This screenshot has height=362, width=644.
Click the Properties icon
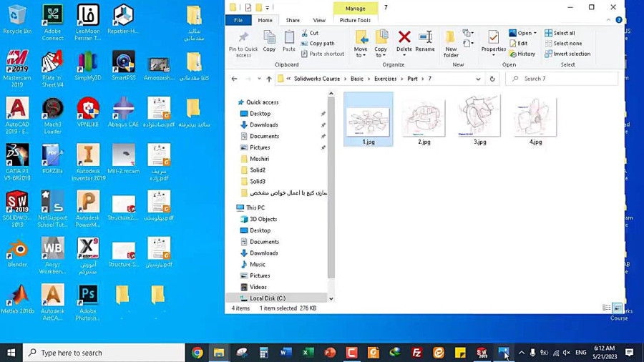(493, 38)
